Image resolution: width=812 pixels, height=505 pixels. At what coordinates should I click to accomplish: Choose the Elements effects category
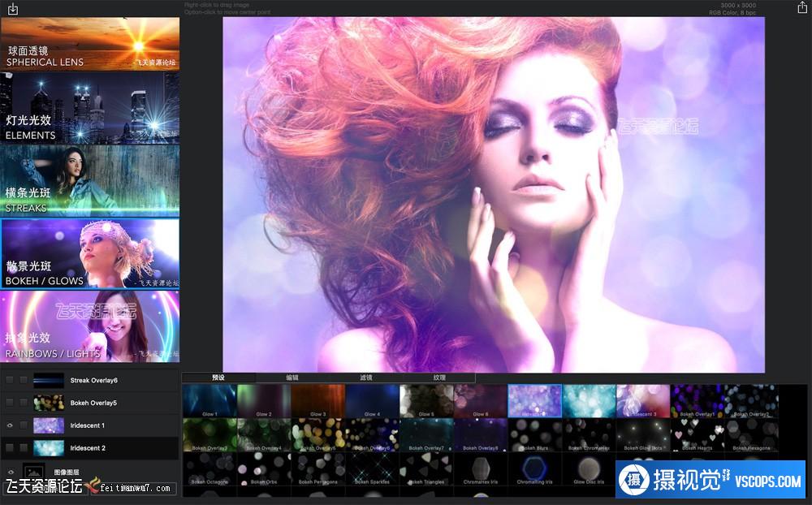coord(90,107)
